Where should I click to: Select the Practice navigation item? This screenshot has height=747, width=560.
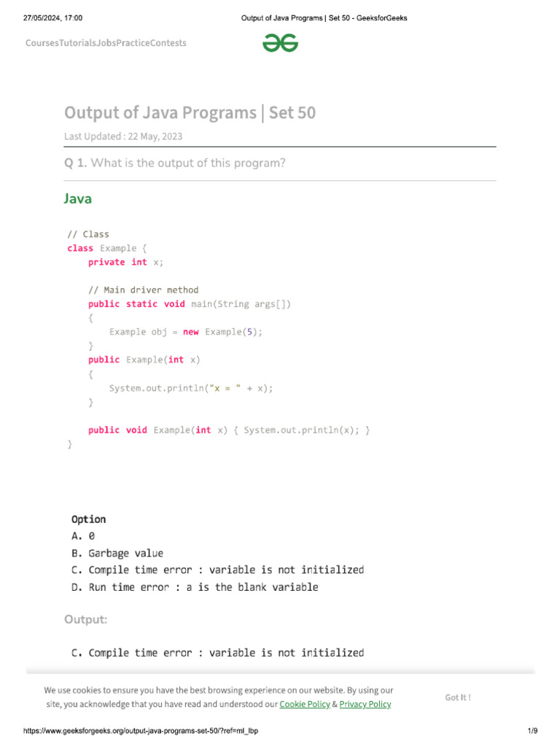coord(133,43)
